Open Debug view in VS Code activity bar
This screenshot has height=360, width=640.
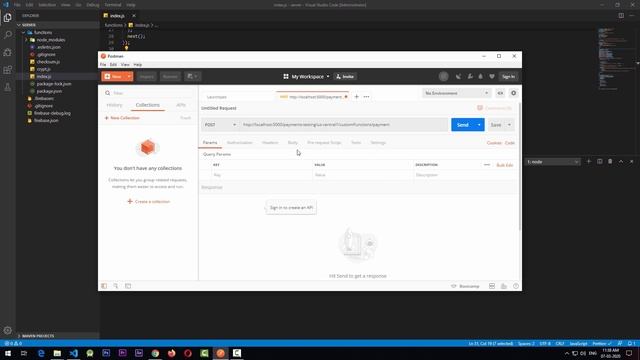pos(7,52)
